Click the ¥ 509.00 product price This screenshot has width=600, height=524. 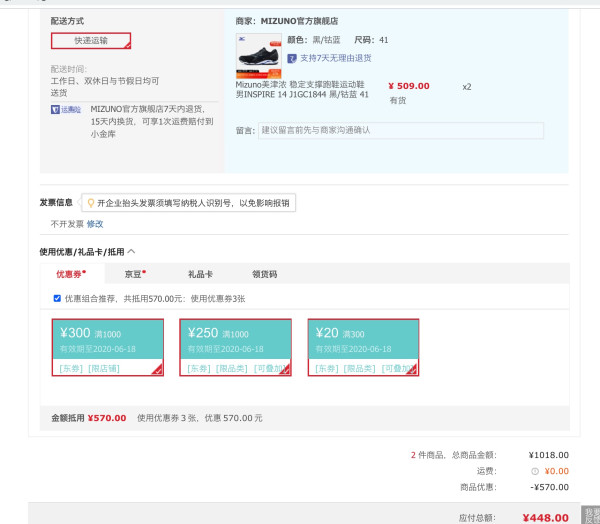[x=409, y=86]
